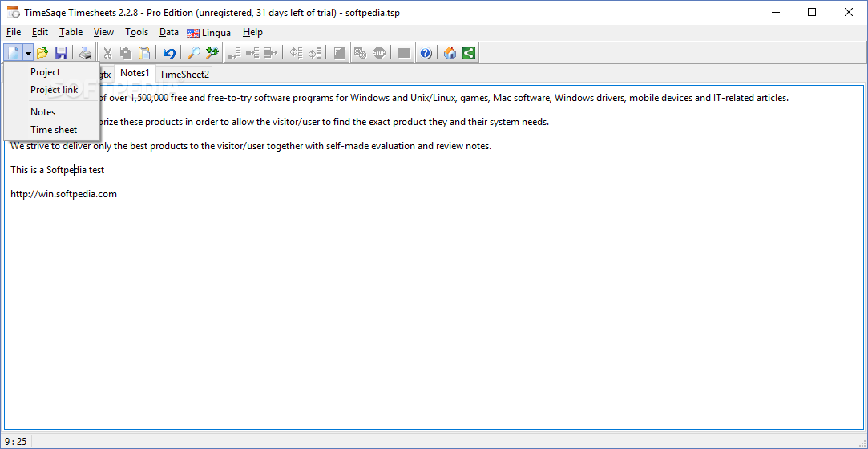Click the green find and replace icon
The width and height of the screenshot is (868, 449).
point(212,53)
